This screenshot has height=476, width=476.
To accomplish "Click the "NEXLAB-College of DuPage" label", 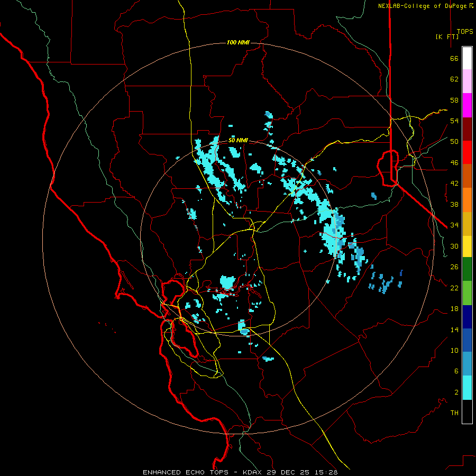I will 422,6.
